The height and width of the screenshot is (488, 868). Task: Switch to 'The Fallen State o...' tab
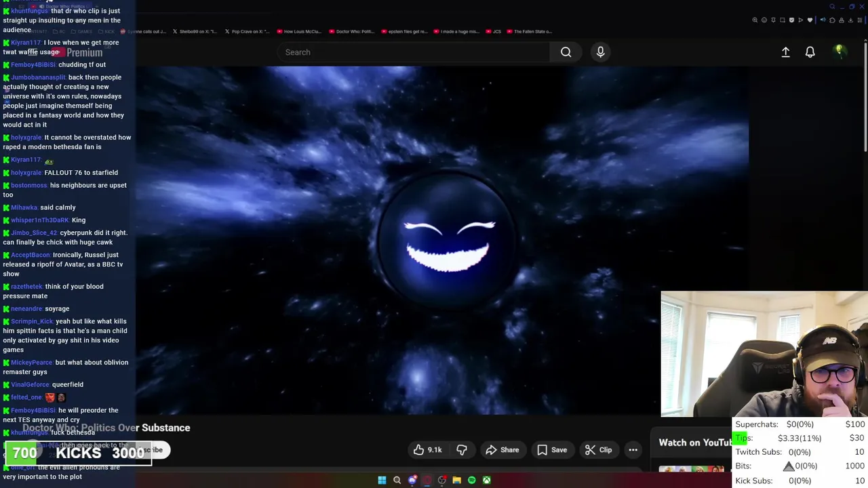click(530, 31)
